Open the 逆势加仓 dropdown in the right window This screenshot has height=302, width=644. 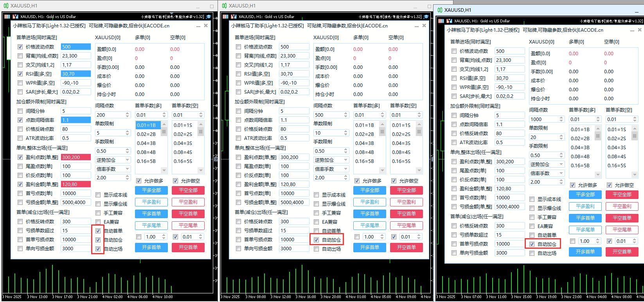pyautogui.click(x=547, y=165)
